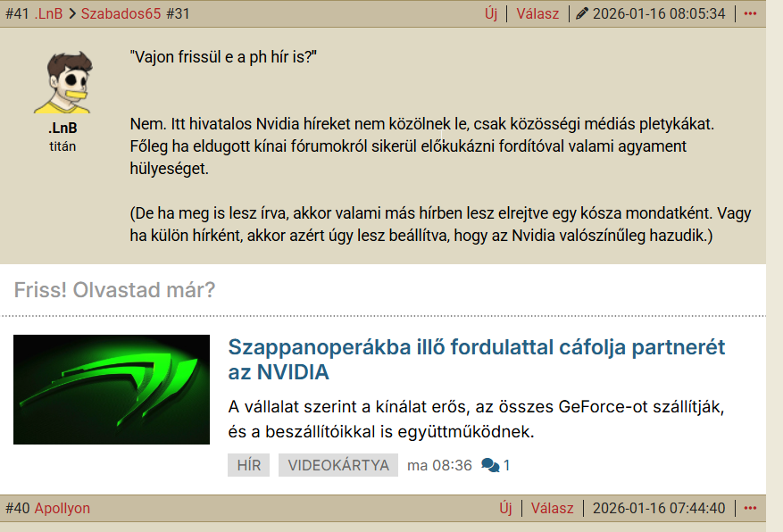
Task: Click the Új link on post #40
Action: click(505, 508)
